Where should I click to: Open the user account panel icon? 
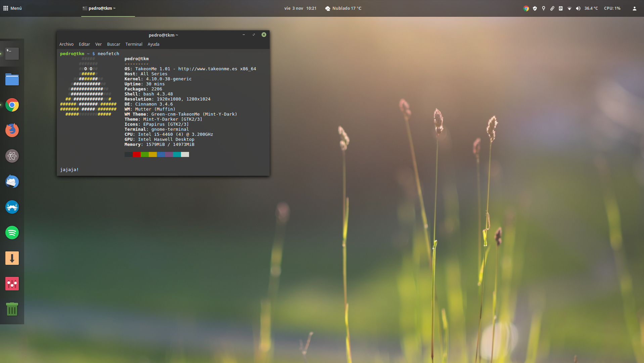point(634,8)
